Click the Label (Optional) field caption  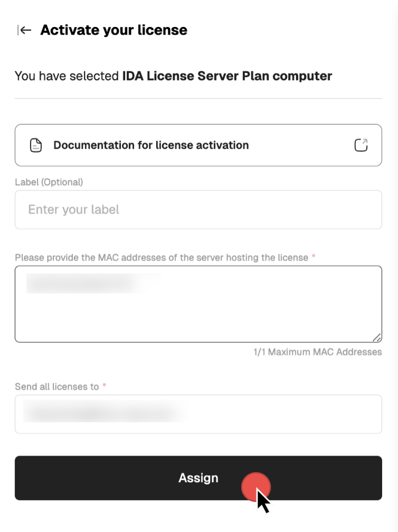coord(49,182)
